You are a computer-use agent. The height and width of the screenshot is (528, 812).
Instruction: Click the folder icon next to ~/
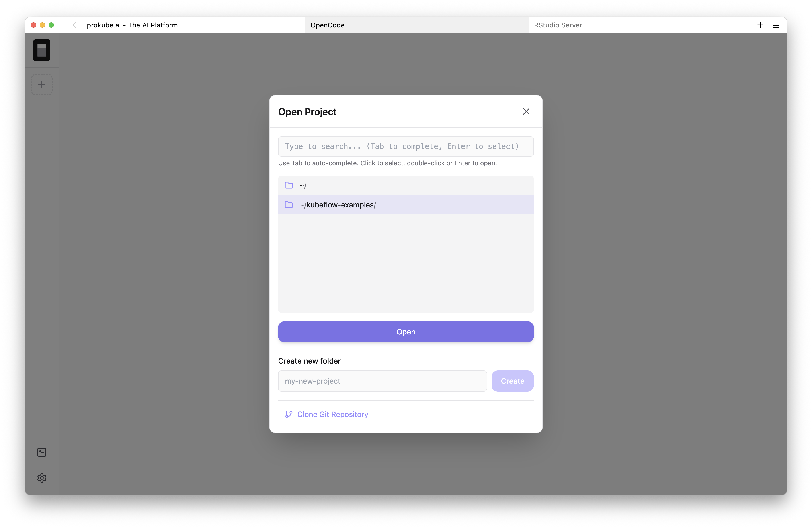pos(289,185)
